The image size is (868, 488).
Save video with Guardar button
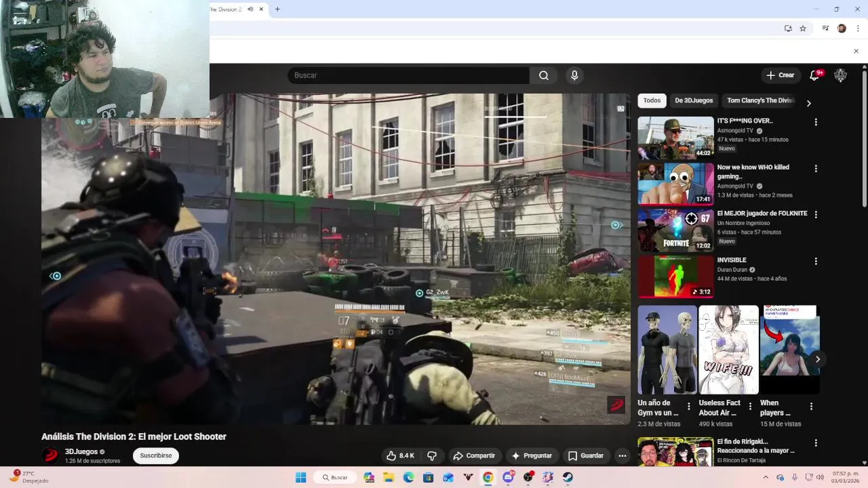click(x=586, y=455)
